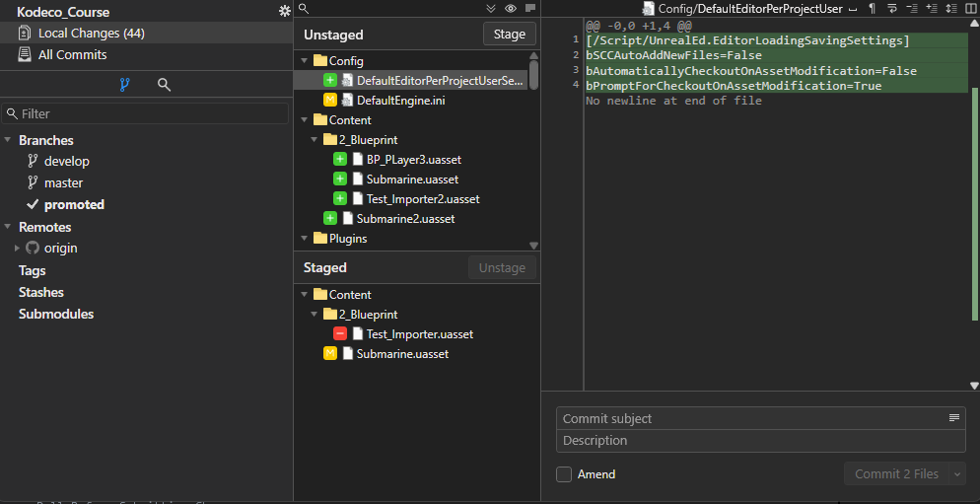Collapse the unstaged Config folder
The width and height of the screenshot is (980, 504).
pos(305,61)
